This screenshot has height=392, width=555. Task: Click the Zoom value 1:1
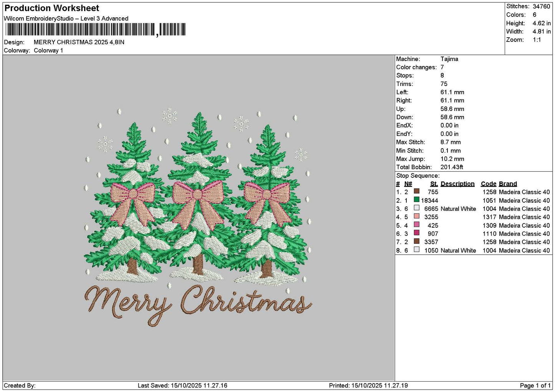pyautogui.click(x=537, y=40)
